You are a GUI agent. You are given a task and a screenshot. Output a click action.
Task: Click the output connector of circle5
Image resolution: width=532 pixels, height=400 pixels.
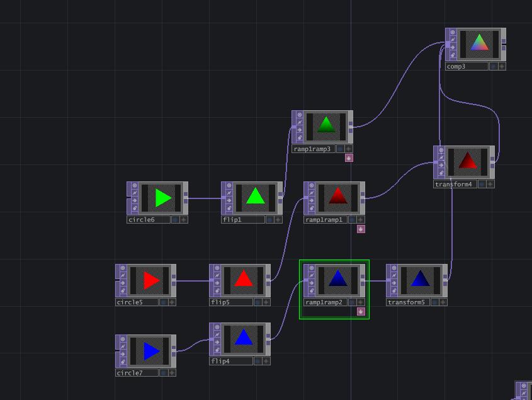click(174, 280)
